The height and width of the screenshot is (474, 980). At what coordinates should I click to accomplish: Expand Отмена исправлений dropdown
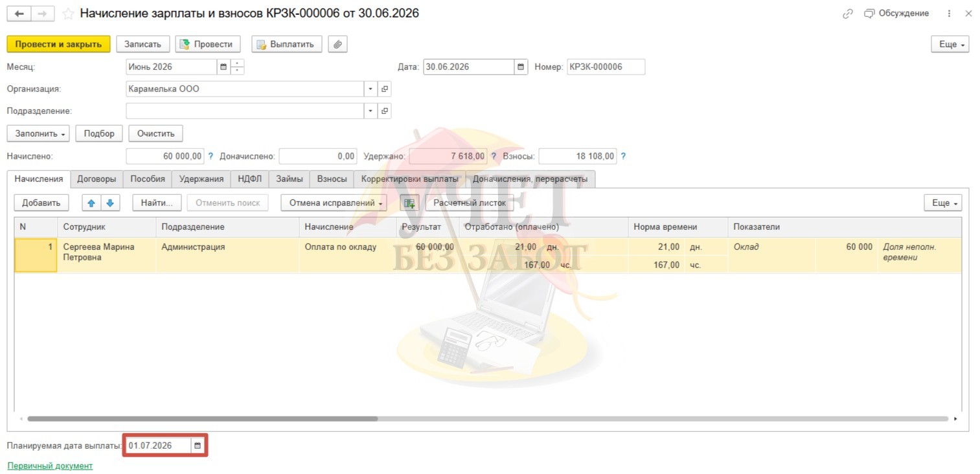pyautogui.click(x=334, y=203)
